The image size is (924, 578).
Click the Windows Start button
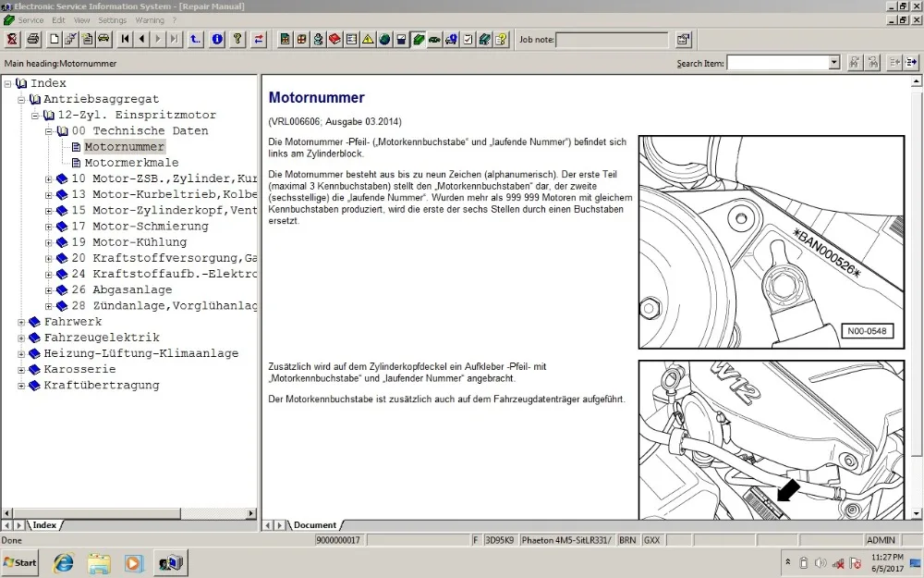20,562
